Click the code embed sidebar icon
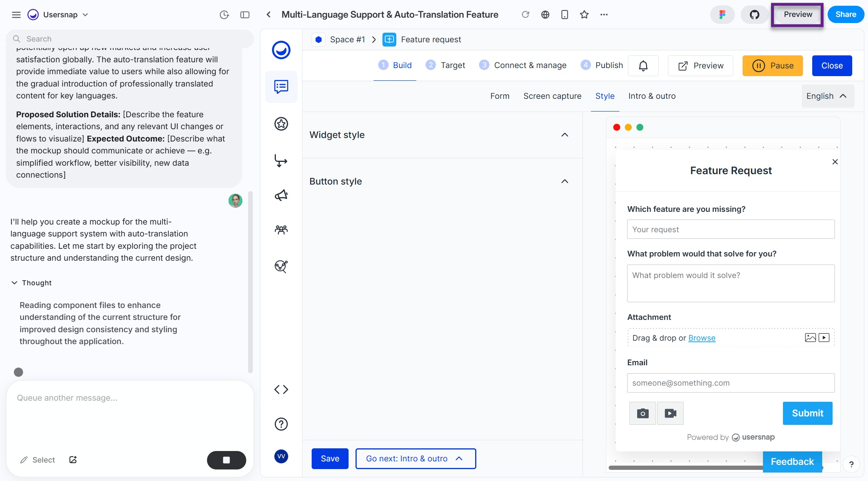Image resolution: width=868 pixels, height=481 pixels. [281, 389]
